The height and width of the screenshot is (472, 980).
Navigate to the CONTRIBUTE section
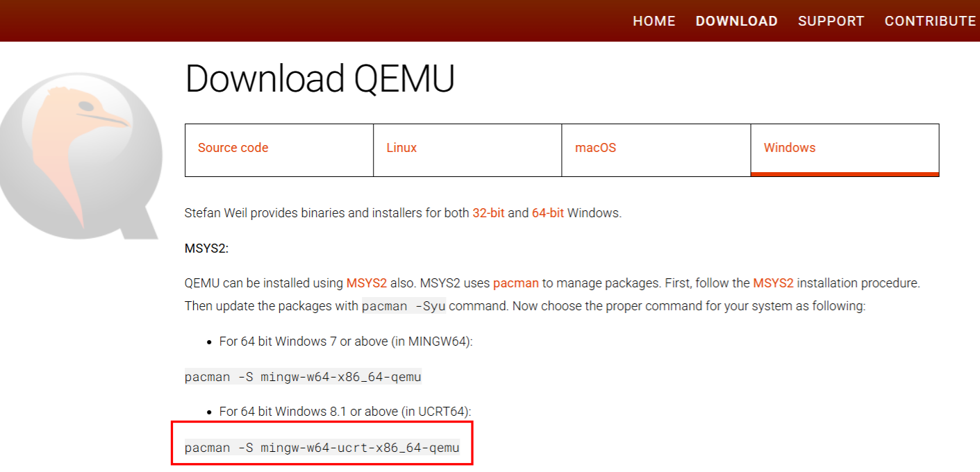pyautogui.click(x=930, y=21)
